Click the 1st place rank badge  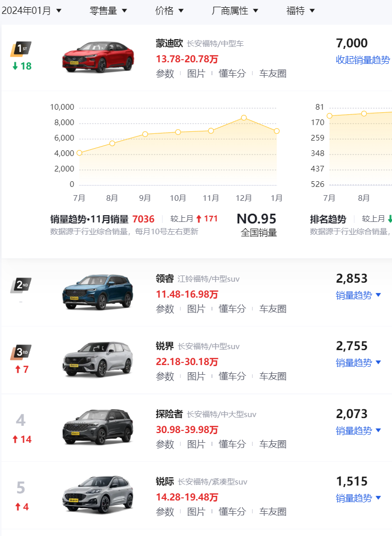tap(21, 49)
